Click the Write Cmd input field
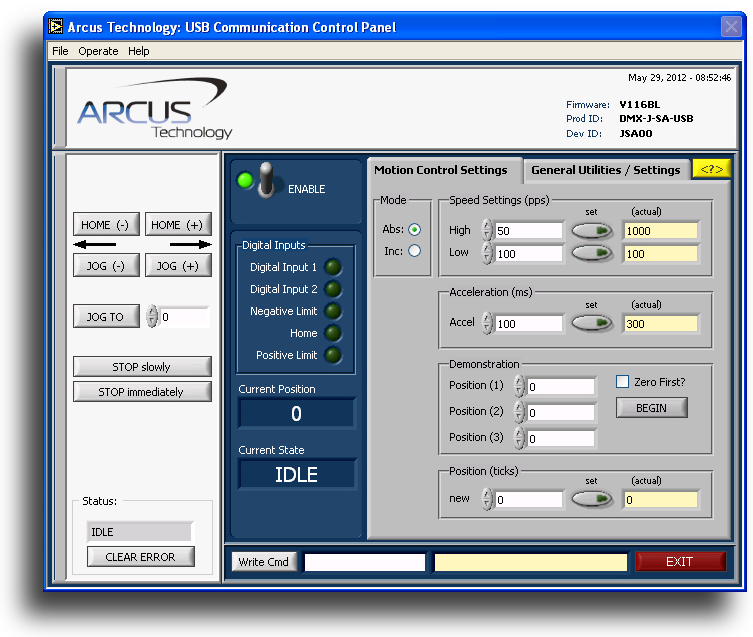The width and height of the screenshot is (753, 637). coord(365,562)
